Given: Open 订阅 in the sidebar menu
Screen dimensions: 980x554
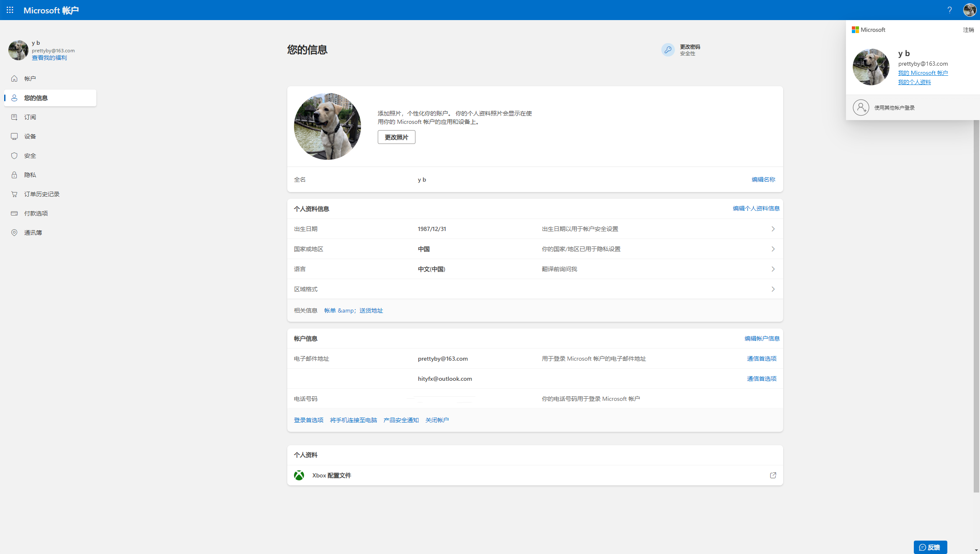Looking at the screenshot, I should tap(30, 117).
